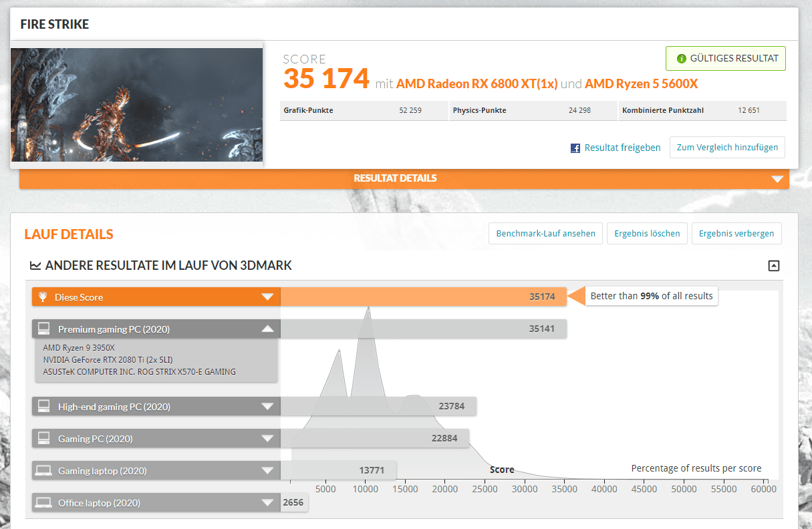Click the 60000 axis label on the chart
The image size is (812, 529).
coord(763,489)
